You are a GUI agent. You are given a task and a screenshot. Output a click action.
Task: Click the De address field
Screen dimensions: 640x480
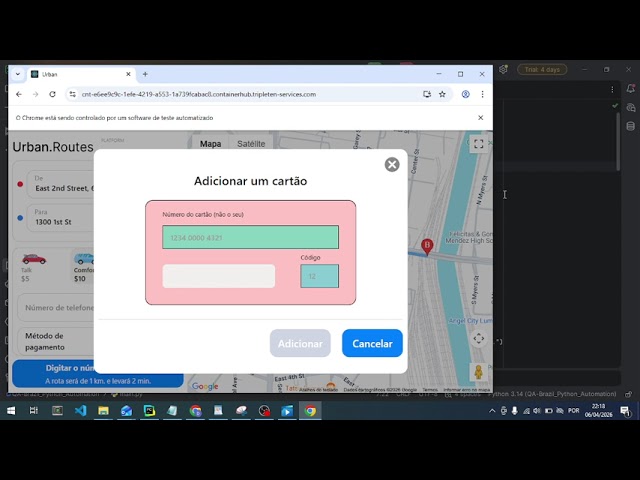point(61,184)
